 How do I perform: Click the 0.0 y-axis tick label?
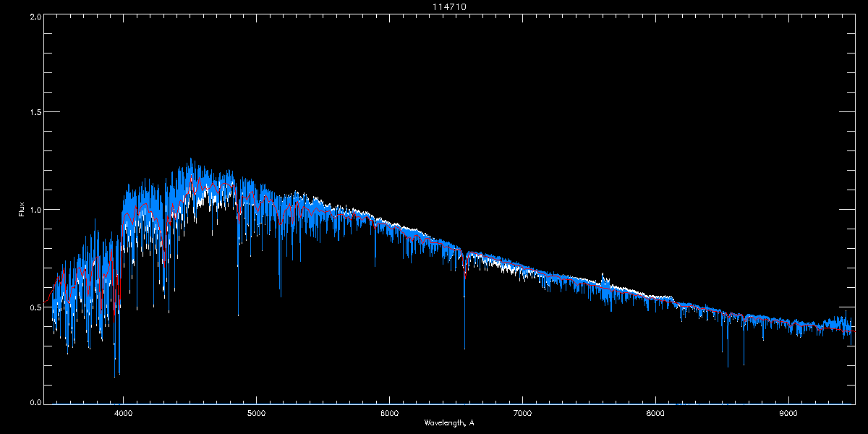(x=35, y=401)
